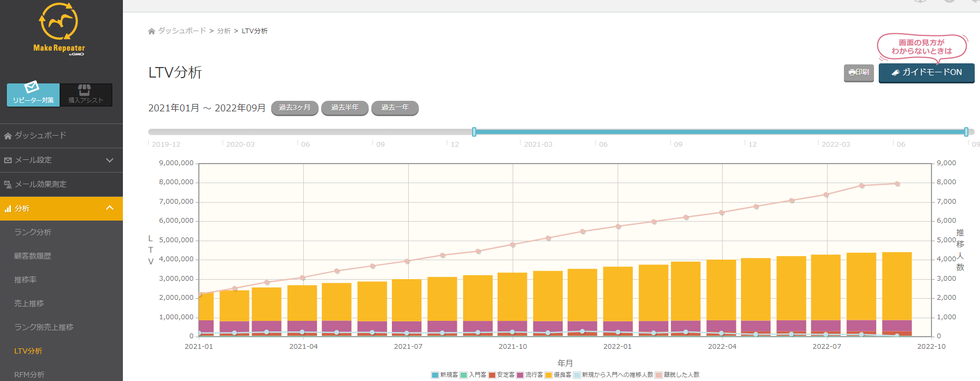Click the icon beside メール効果測定

(x=8, y=185)
